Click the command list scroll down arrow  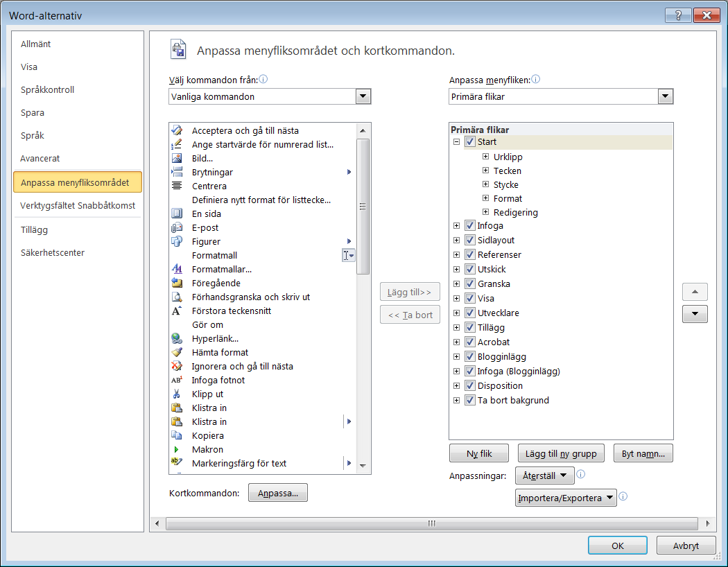click(x=363, y=466)
